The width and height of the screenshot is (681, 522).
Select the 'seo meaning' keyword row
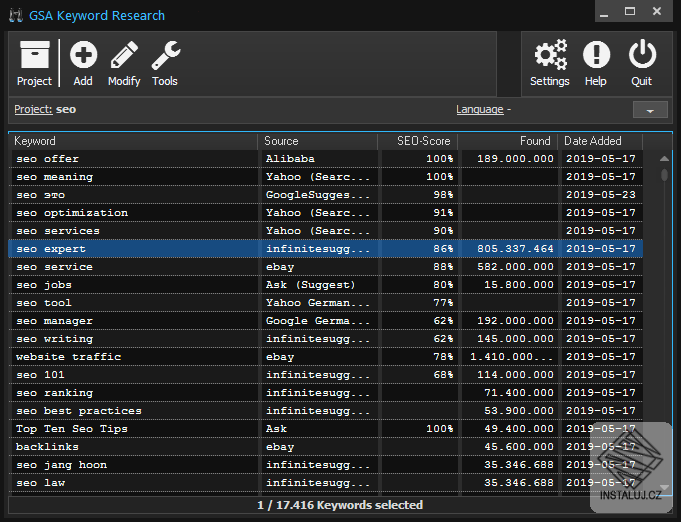pos(326,177)
